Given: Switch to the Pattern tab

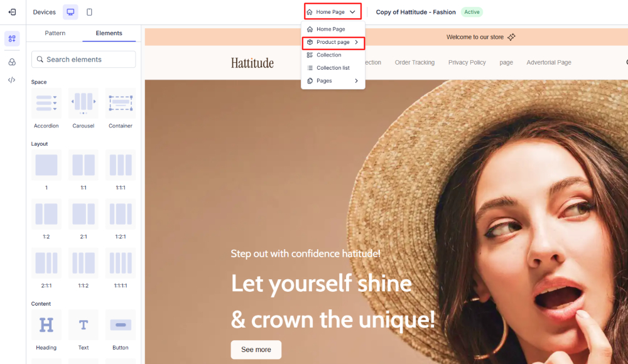Looking at the screenshot, I should [x=55, y=33].
